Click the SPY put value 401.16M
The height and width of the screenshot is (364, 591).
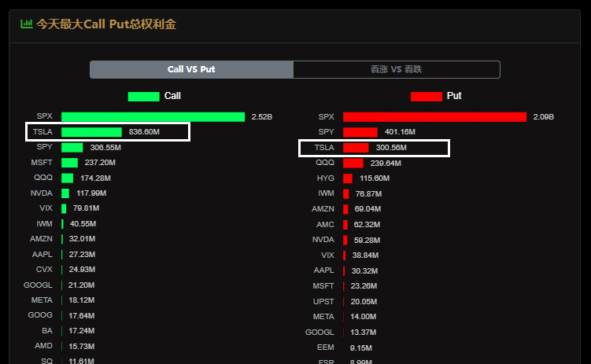click(x=400, y=132)
